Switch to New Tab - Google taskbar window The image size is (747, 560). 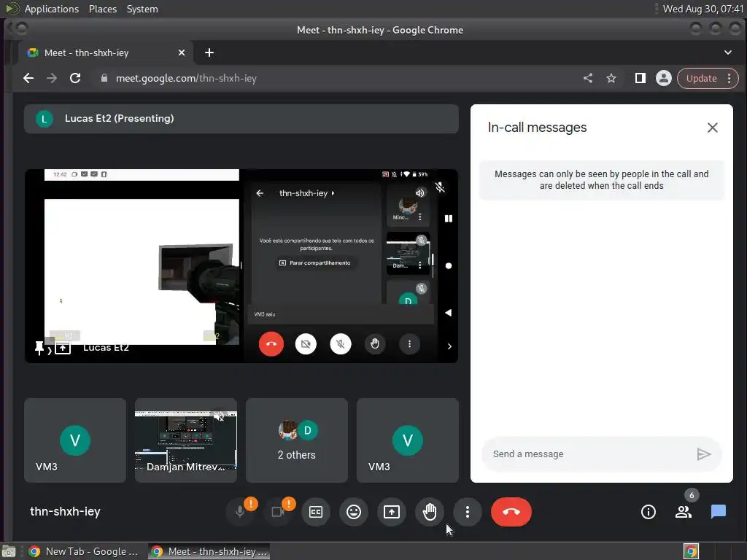(84, 551)
